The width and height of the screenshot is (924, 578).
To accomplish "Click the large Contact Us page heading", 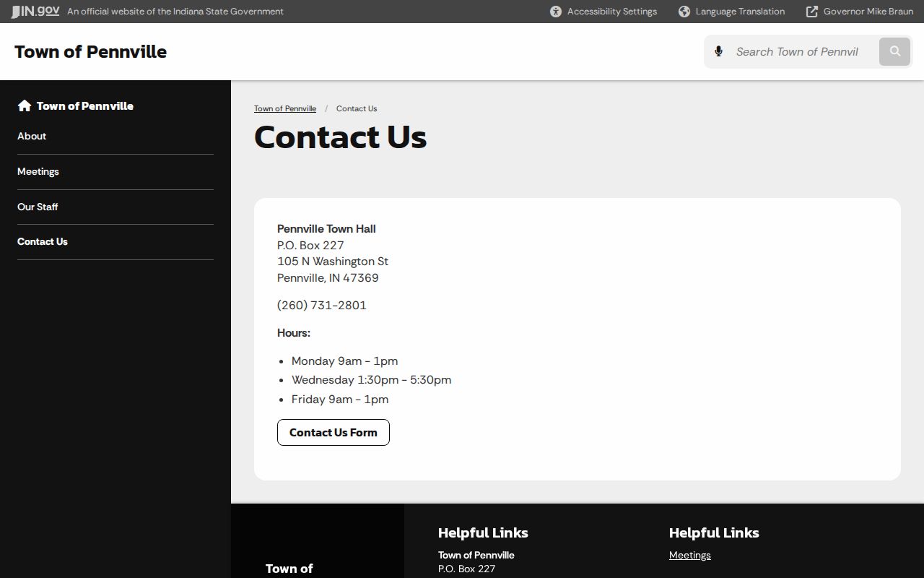I will coord(341,137).
